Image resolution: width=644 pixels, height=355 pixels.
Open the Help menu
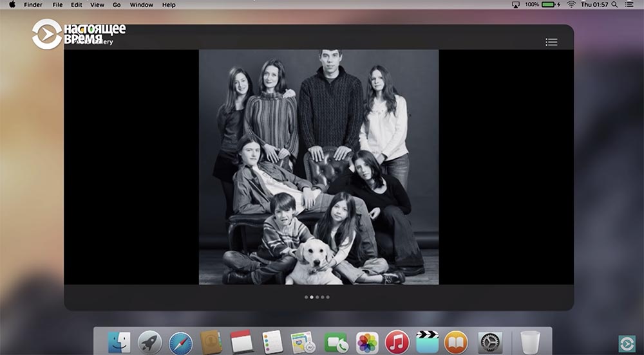(x=169, y=5)
